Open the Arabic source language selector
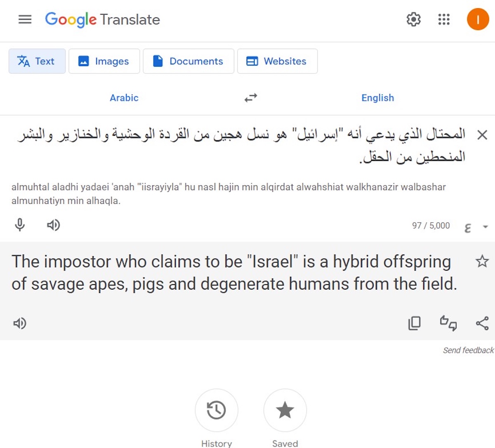Viewport: 495px width, 448px height. point(124,98)
